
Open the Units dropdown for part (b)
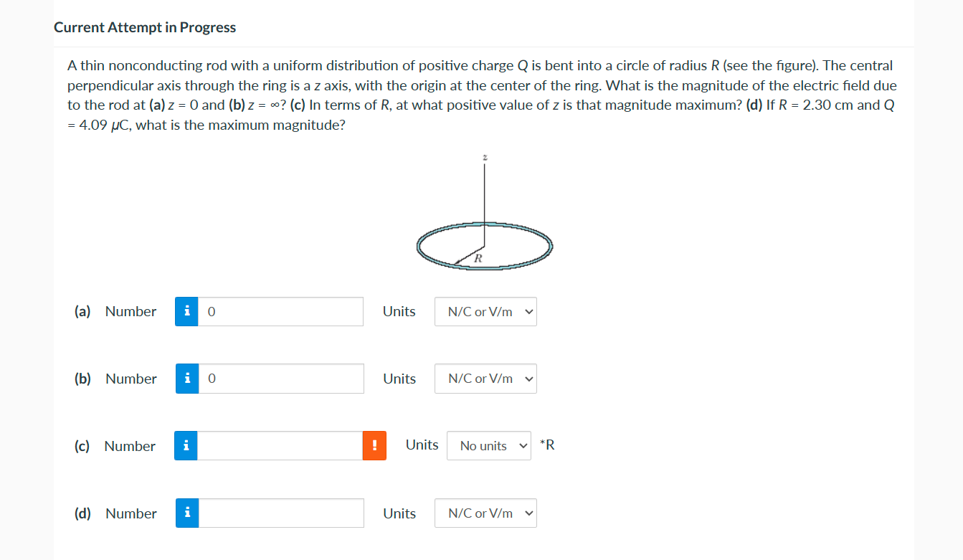[x=485, y=379]
